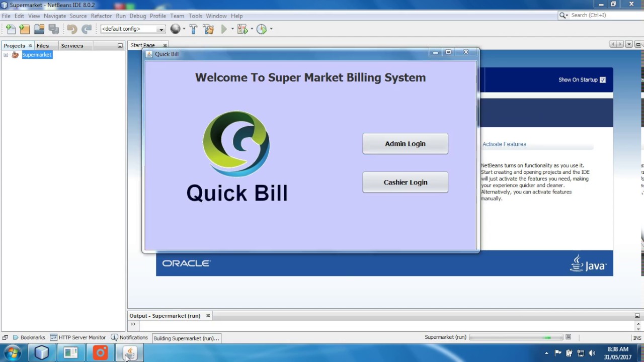Select the Open Project toolbar icon

pyautogui.click(x=39, y=29)
